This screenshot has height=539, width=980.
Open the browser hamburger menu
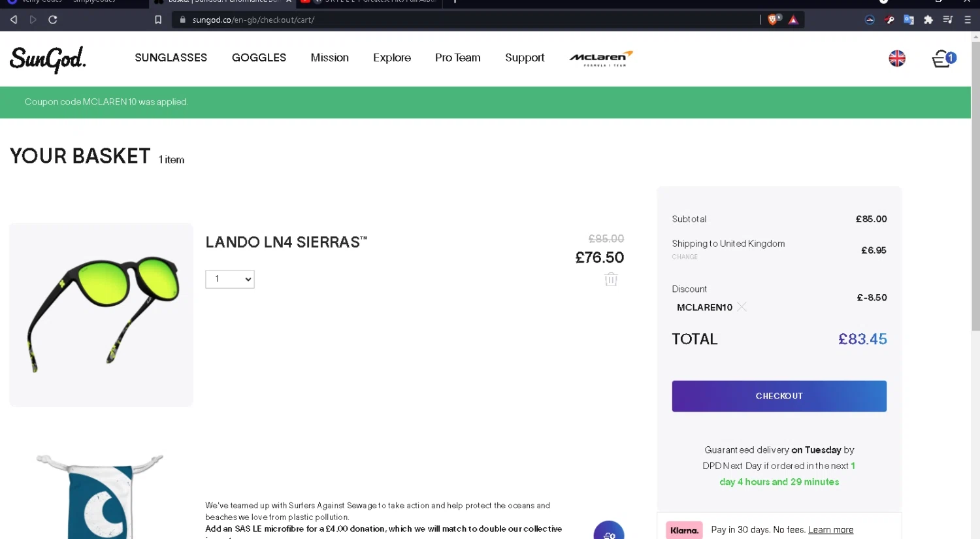tap(968, 20)
